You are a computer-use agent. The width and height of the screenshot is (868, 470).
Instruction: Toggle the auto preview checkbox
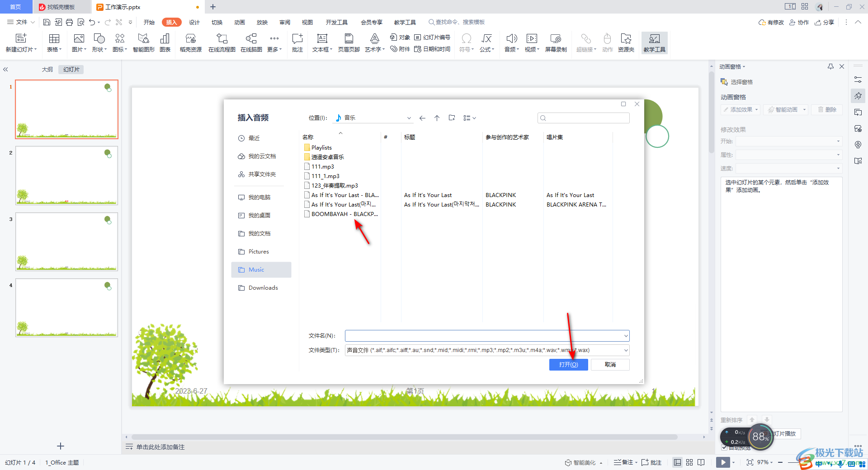[724, 447]
